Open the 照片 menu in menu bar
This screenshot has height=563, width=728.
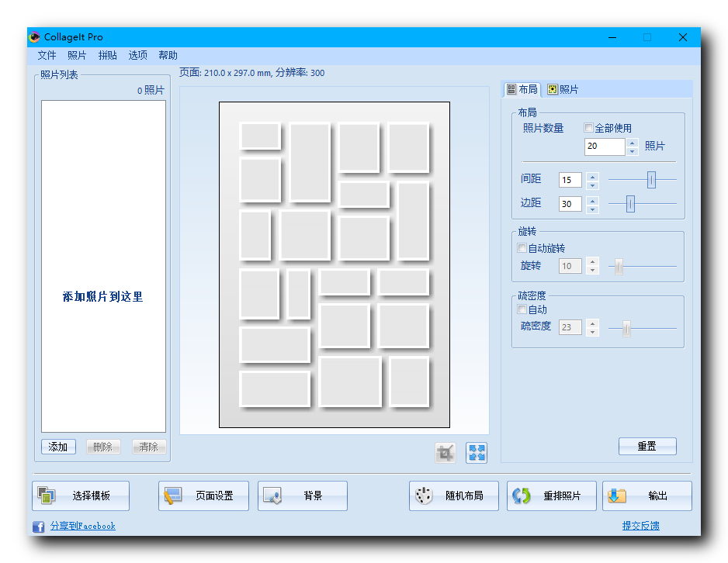click(77, 55)
